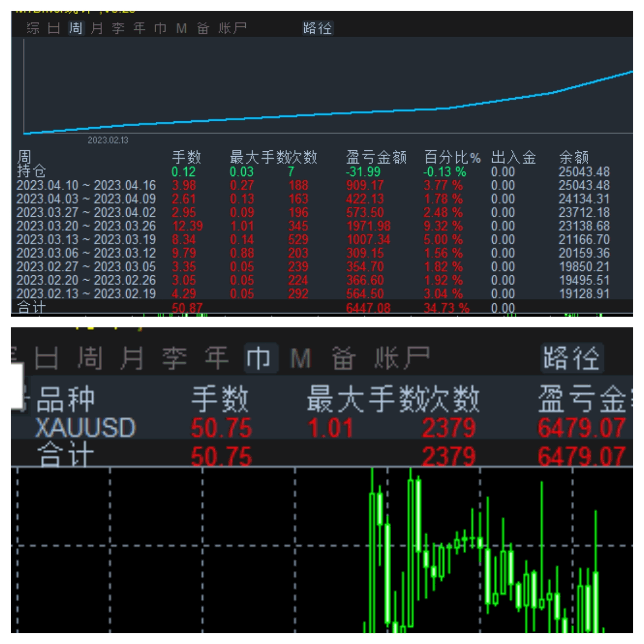Open the 月 tab in top panel
Image resolution: width=644 pixels, height=644 pixels.
(x=97, y=28)
